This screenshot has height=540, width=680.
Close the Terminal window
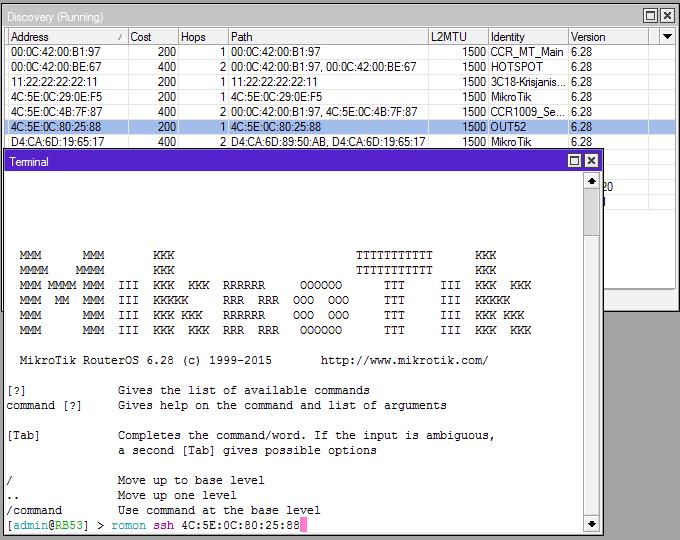coord(591,161)
